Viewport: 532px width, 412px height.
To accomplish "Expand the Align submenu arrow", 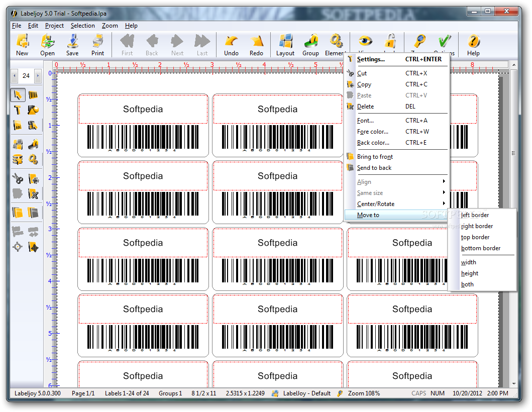I will (444, 181).
